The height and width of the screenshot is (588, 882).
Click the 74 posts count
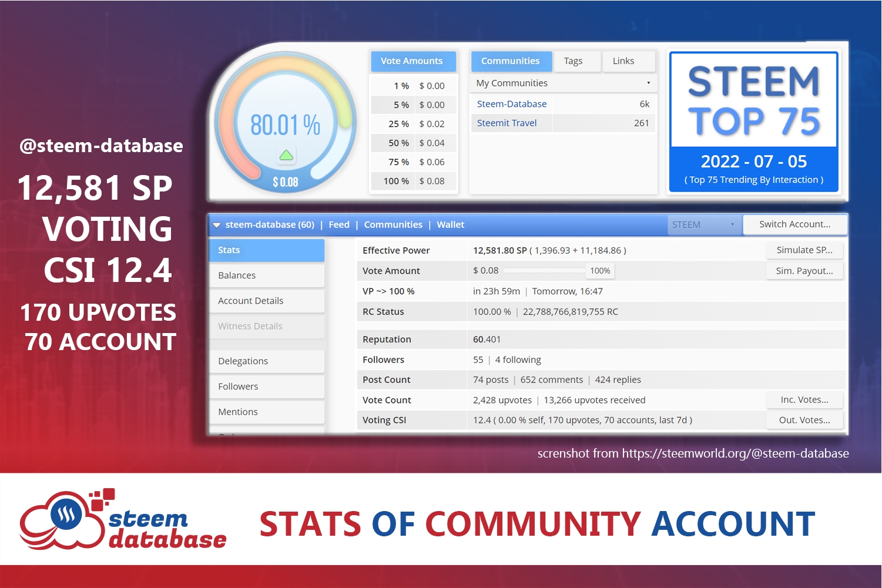pyautogui.click(x=491, y=380)
